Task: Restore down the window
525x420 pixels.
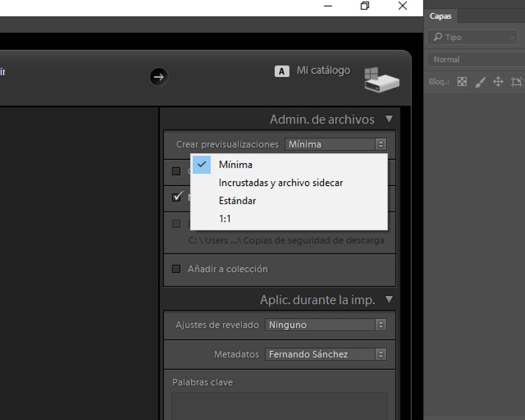Action: point(365,6)
